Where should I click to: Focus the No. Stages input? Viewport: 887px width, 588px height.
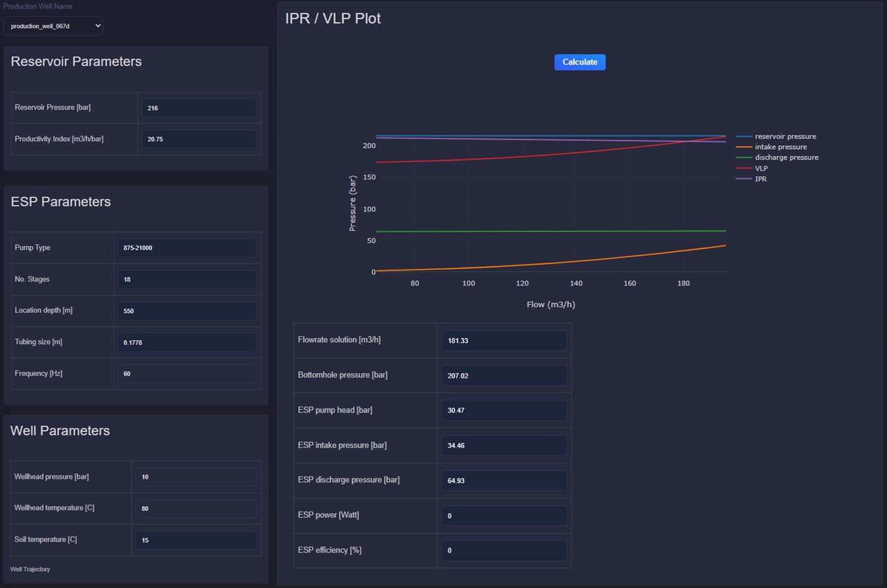187,279
